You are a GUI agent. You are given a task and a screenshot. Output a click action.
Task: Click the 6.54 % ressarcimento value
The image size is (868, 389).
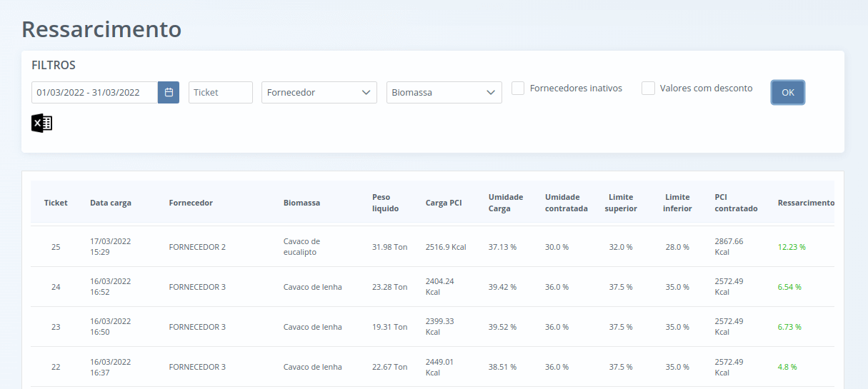(x=789, y=287)
